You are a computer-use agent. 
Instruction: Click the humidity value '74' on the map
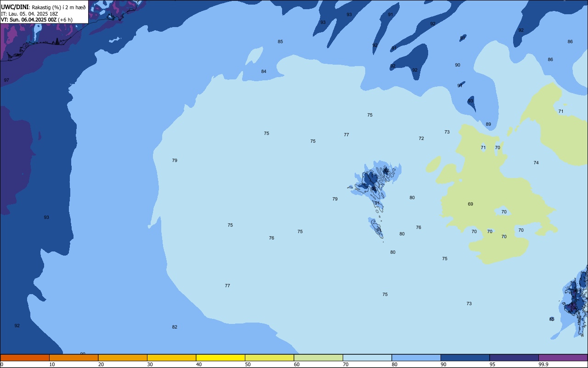(536, 163)
